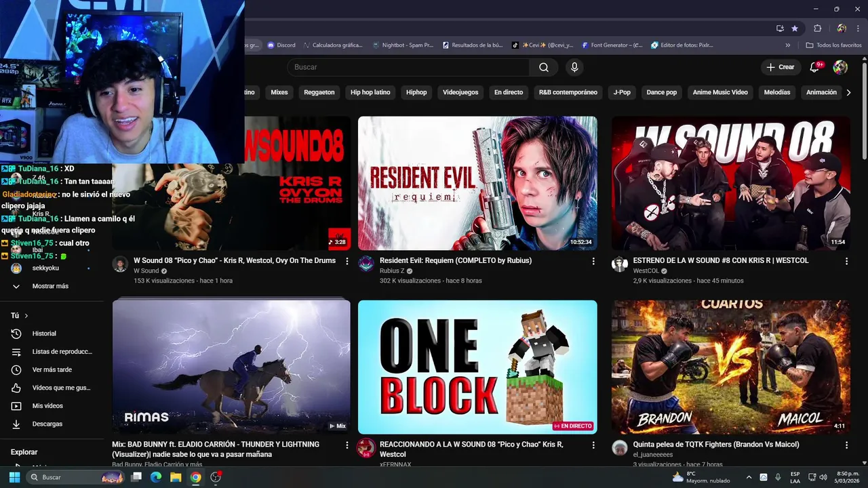Open the YouTube account avatar menu

click(840, 67)
